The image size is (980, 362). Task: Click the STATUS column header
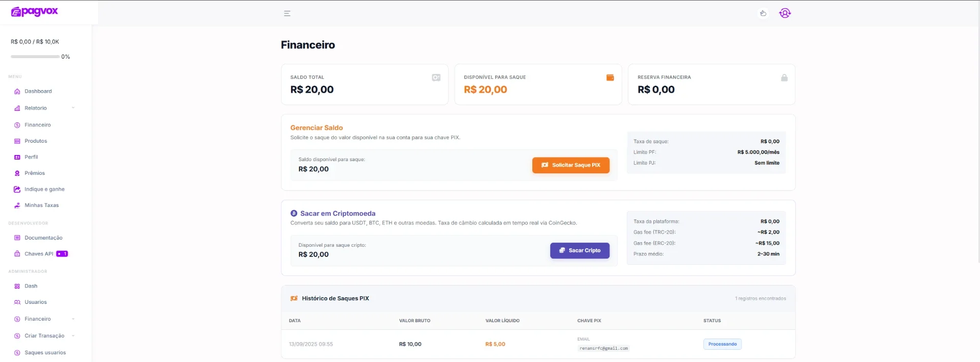(712, 321)
